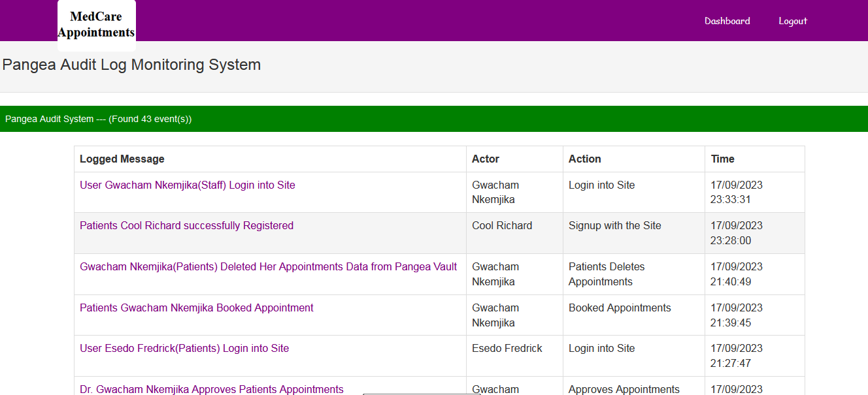Log out using the Logout link
Screen dimensions: 868x395
tap(793, 21)
